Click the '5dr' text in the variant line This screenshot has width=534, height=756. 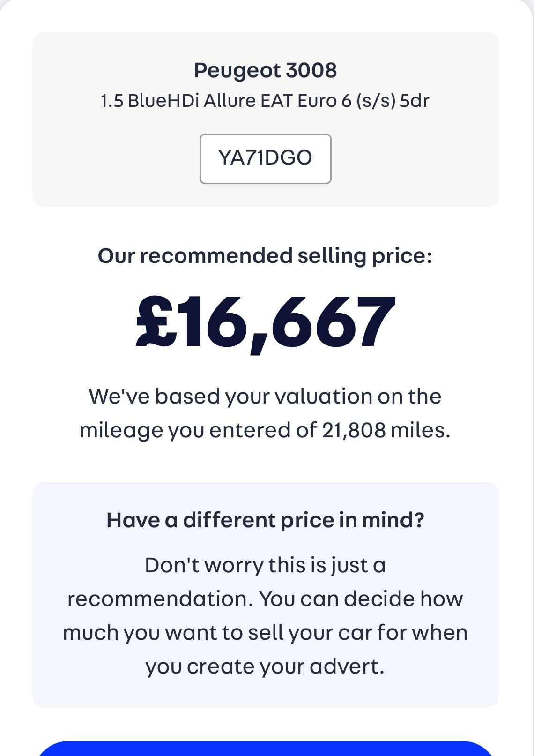pyautogui.click(x=415, y=101)
